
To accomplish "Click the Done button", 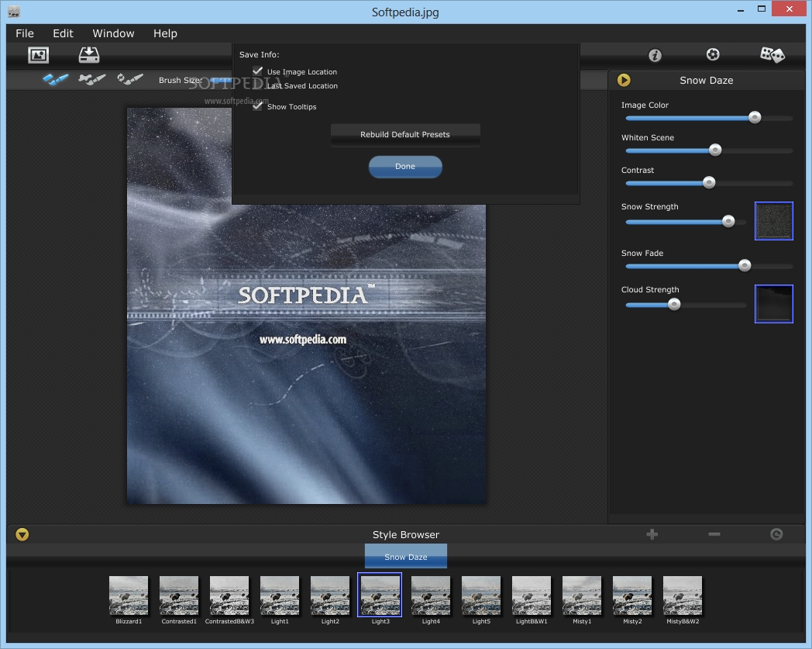I will coord(405,167).
